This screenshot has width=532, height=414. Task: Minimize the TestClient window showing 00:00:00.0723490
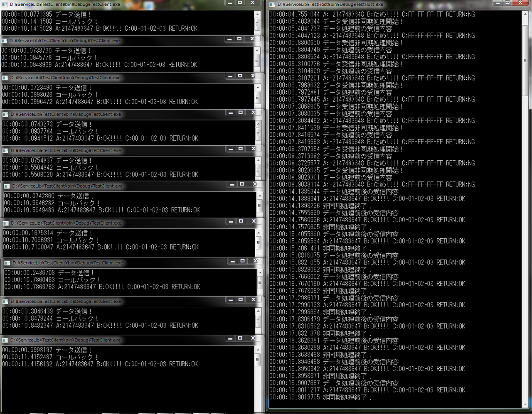pyautogui.click(x=230, y=76)
